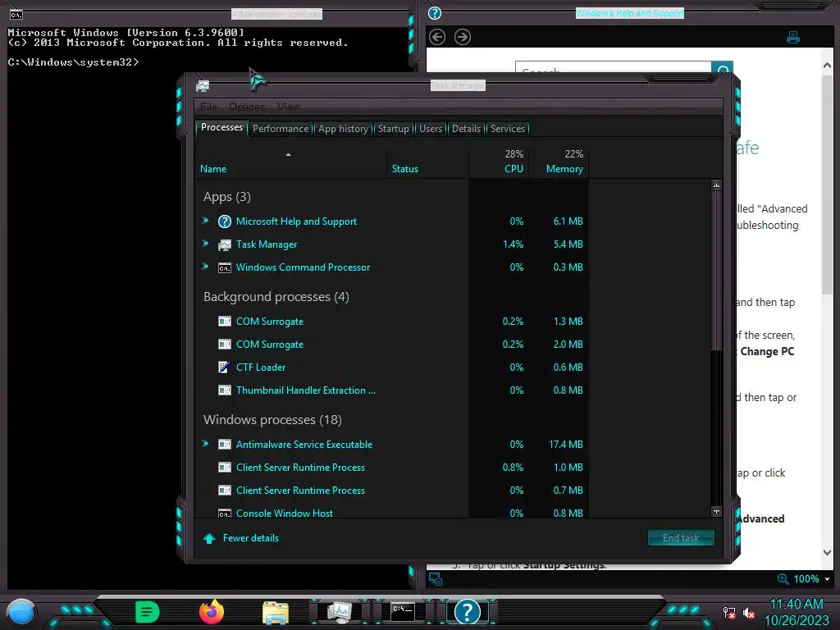Click the CTF Loader pen icon
The width and height of the screenshot is (840, 630).
pyautogui.click(x=225, y=367)
